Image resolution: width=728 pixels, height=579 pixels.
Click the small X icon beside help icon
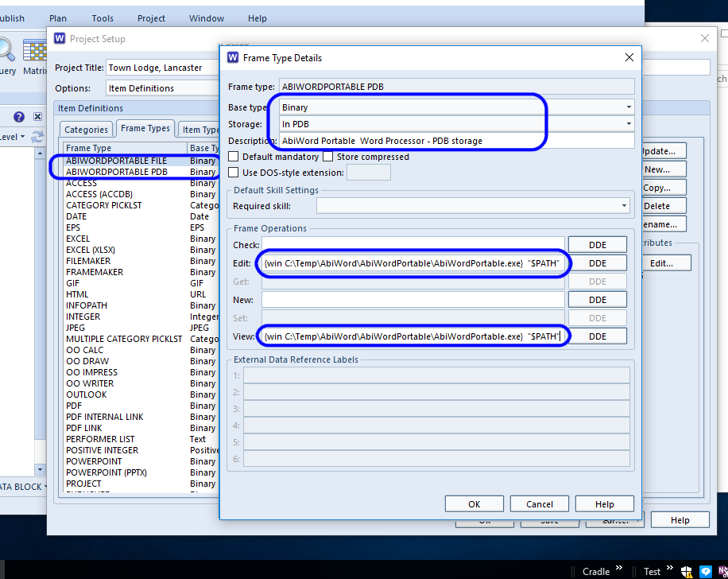tap(37, 117)
